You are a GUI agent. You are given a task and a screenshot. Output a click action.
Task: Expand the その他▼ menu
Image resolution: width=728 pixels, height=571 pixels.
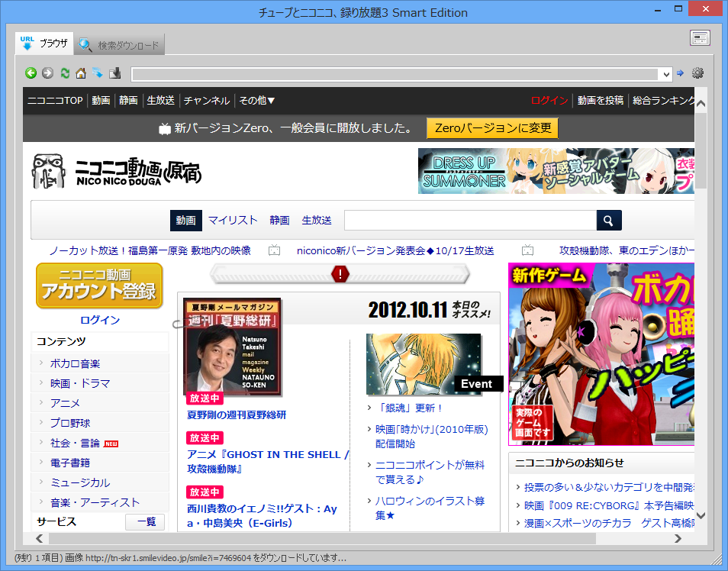pos(256,100)
